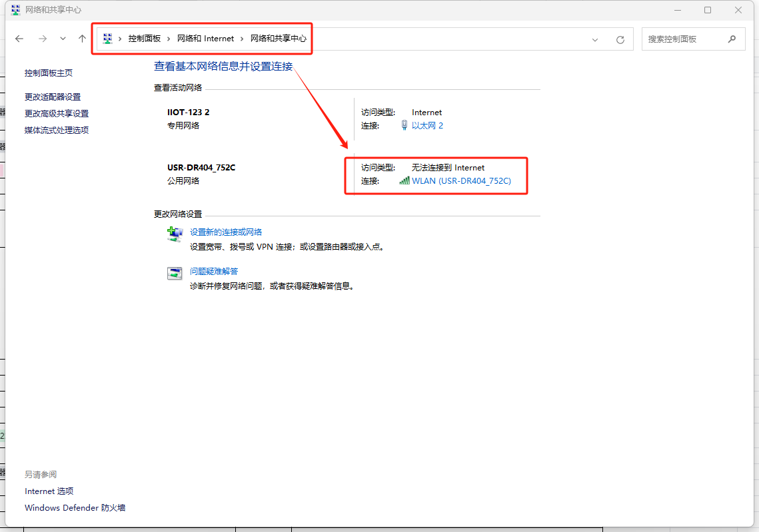Image resolution: width=759 pixels, height=532 pixels.
Task: Open 更改适配器设置 in the sidebar
Action: tap(53, 97)
